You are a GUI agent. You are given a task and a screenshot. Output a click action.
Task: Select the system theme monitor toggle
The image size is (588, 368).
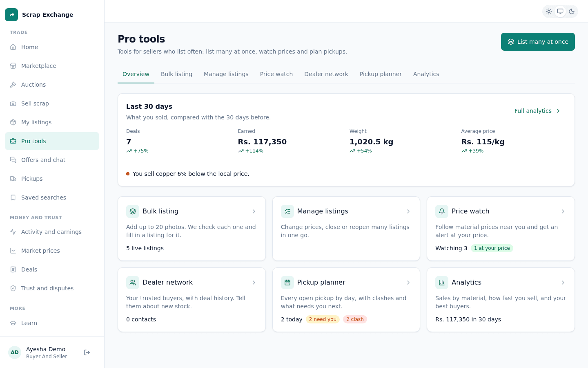[x=560, y=11]
